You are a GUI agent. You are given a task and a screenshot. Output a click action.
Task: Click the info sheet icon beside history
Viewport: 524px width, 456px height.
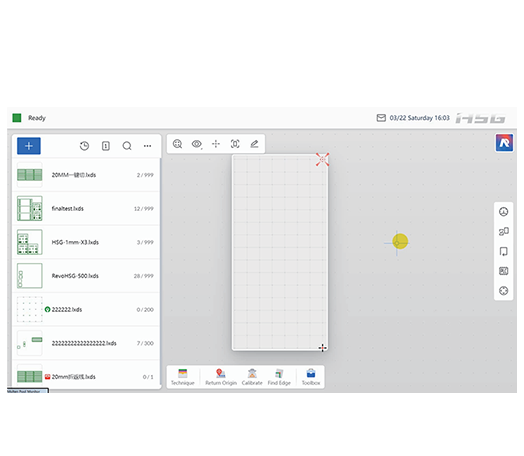click(x=106, y=146)
